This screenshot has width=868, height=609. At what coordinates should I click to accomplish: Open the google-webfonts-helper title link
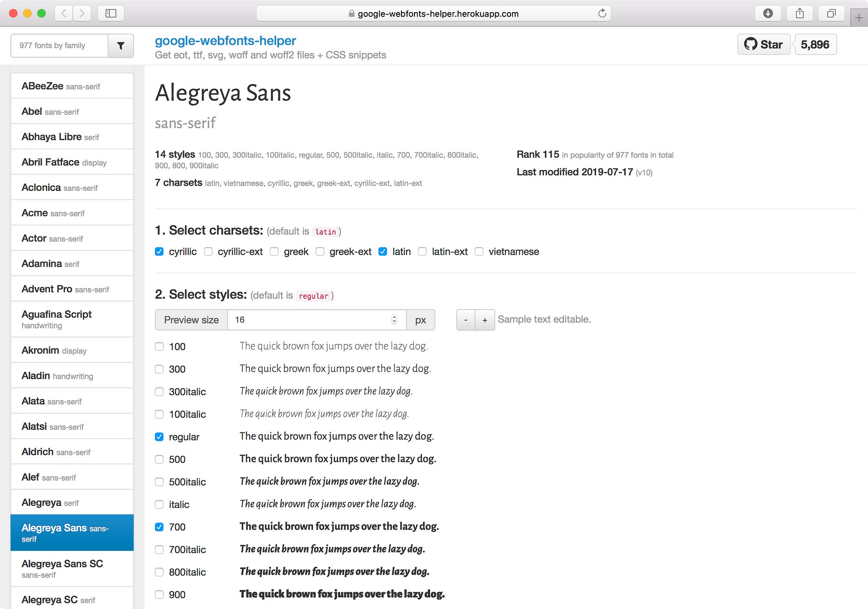225,40
